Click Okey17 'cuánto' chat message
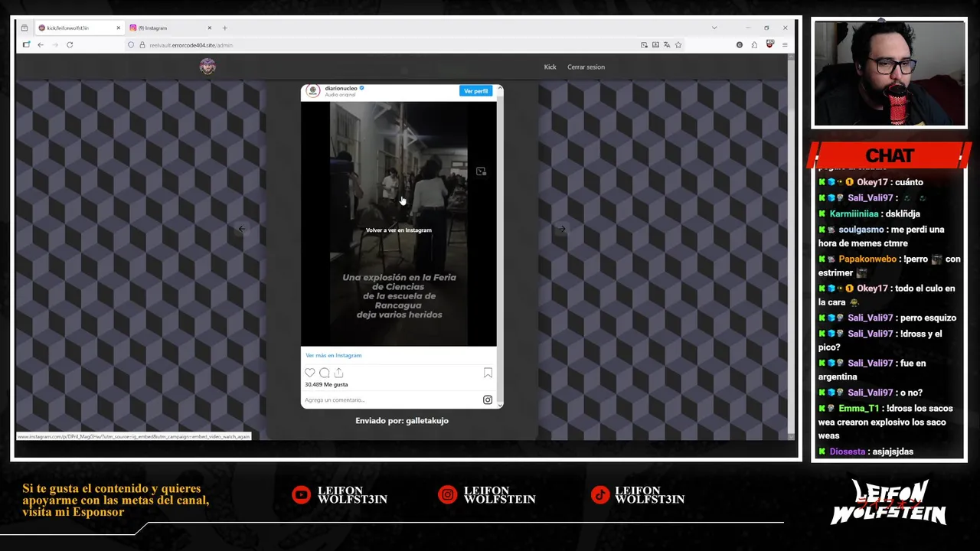Screen dimensions: 980x551 click(890, 182)
